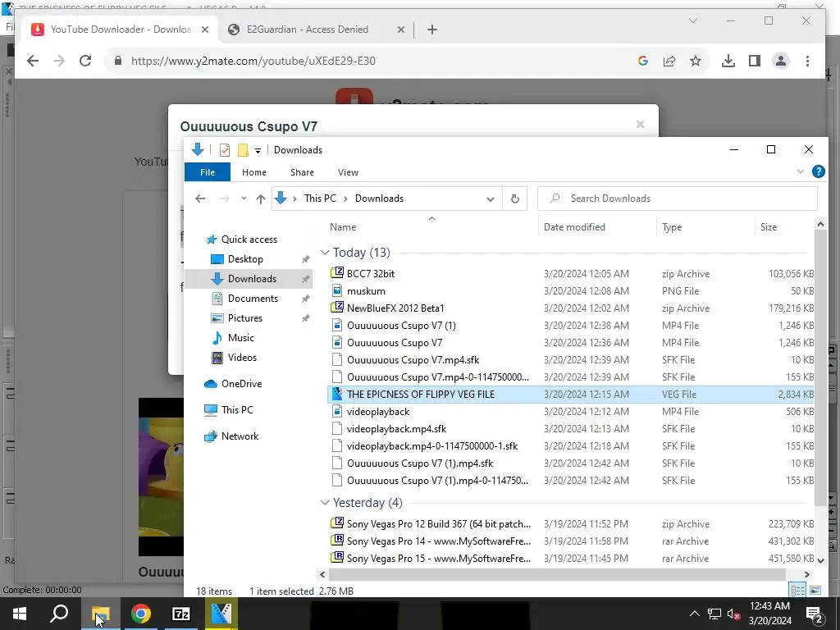
Task: Open a new Chrome tab
Action: 432,30
